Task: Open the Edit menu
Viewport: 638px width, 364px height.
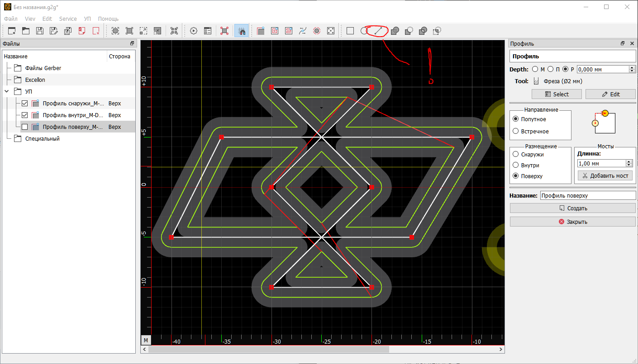Action: point(47,19)
